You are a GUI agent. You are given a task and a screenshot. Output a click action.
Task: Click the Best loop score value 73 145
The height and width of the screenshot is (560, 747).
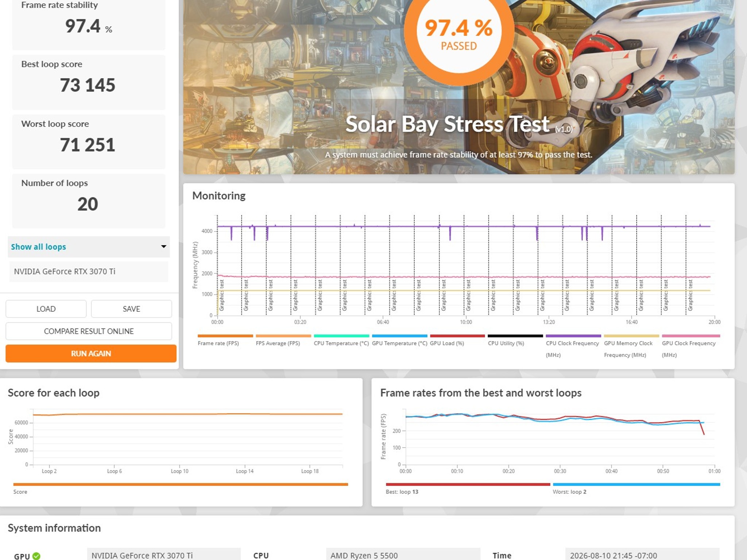pyautogui.click(x=88, y=85)
